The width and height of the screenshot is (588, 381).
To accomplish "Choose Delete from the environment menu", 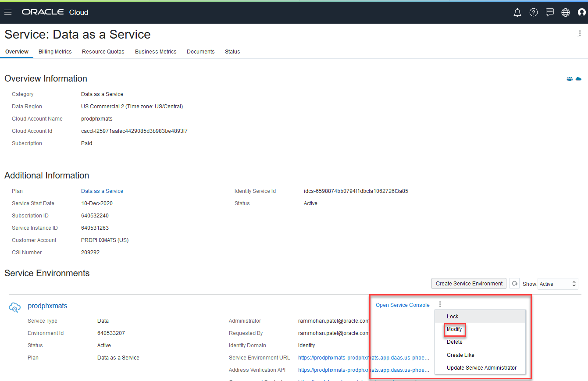I will 480,342.
